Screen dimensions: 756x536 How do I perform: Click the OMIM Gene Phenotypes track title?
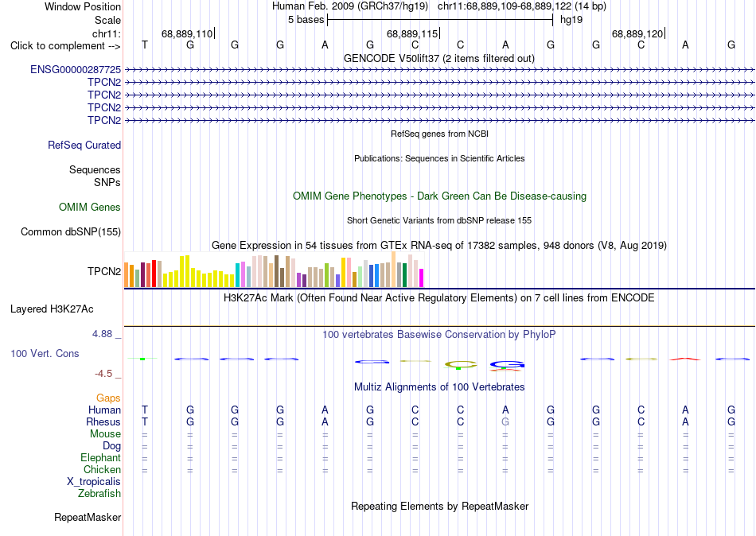pos(440,196)
